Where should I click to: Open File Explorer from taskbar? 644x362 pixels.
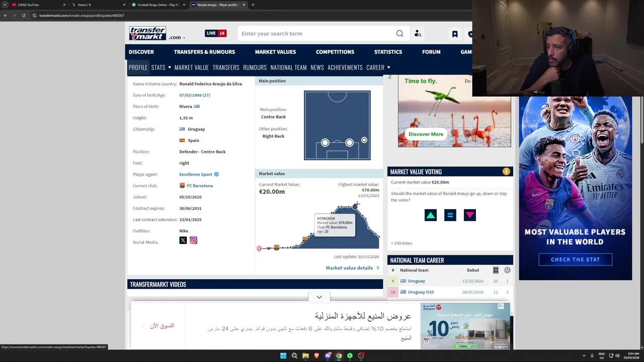pyautogui.click(x=305, y=356)
